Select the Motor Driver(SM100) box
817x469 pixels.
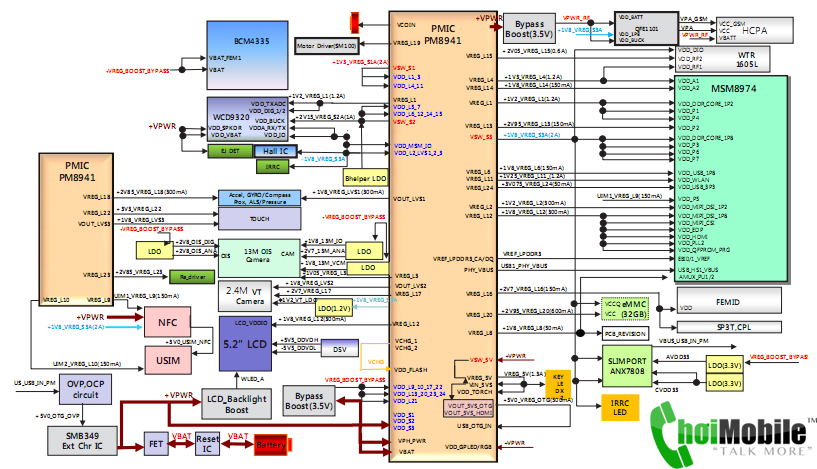[327, 46]
